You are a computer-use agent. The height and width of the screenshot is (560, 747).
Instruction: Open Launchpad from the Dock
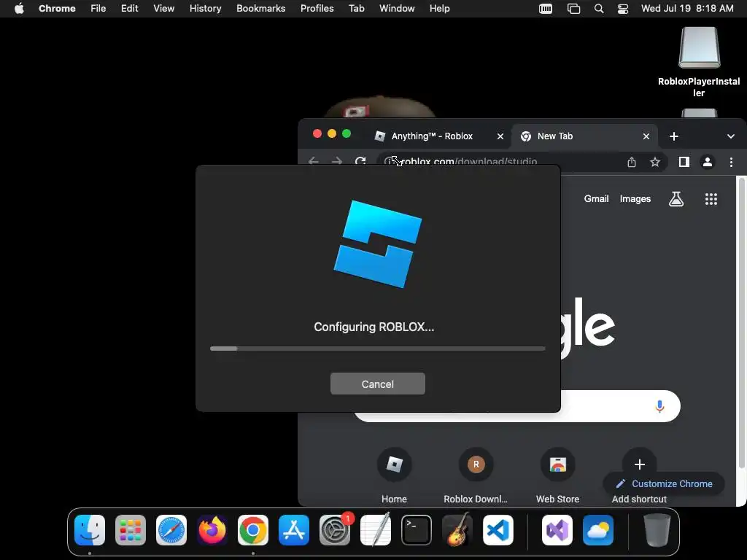tap(131, 530)
